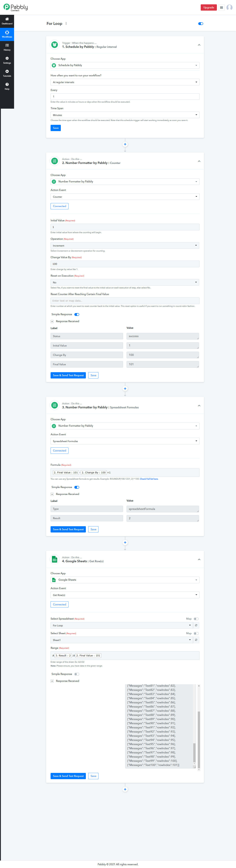Open the Spreadsheet Formulas action event dropdown
The height and width of the screenshot is (868, 236).
point(125,441)
